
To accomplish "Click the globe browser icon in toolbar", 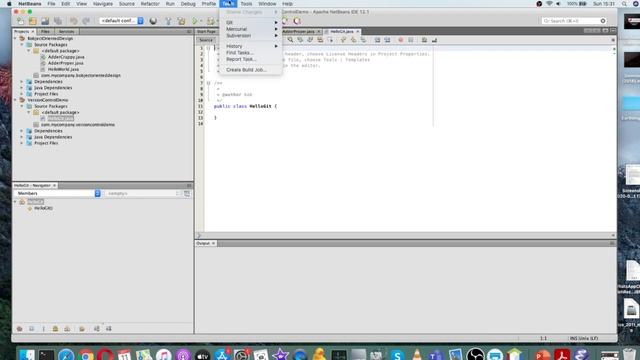I will click(x=153, y=21).
